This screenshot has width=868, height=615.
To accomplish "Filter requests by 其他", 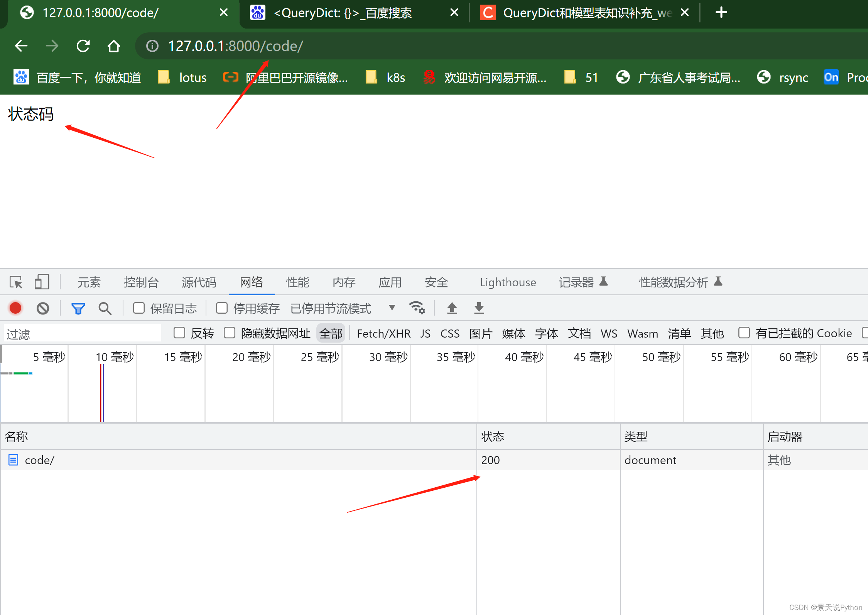I will coord(713,333).
